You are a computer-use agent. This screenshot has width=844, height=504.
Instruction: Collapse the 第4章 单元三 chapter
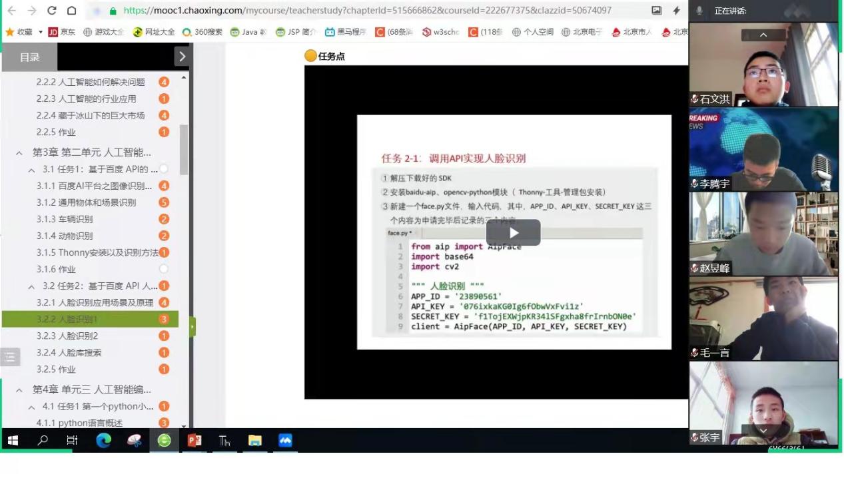coord(19,389)
